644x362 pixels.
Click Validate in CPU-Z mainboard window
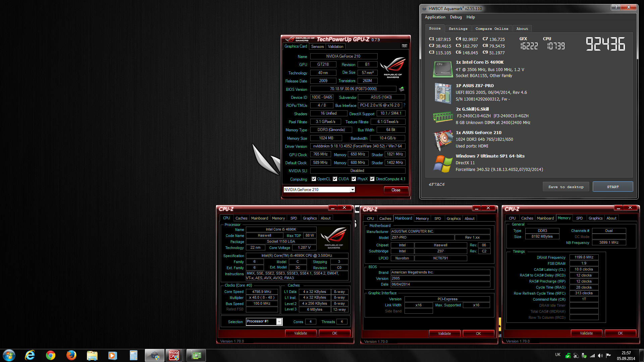(x=444, y=334)
